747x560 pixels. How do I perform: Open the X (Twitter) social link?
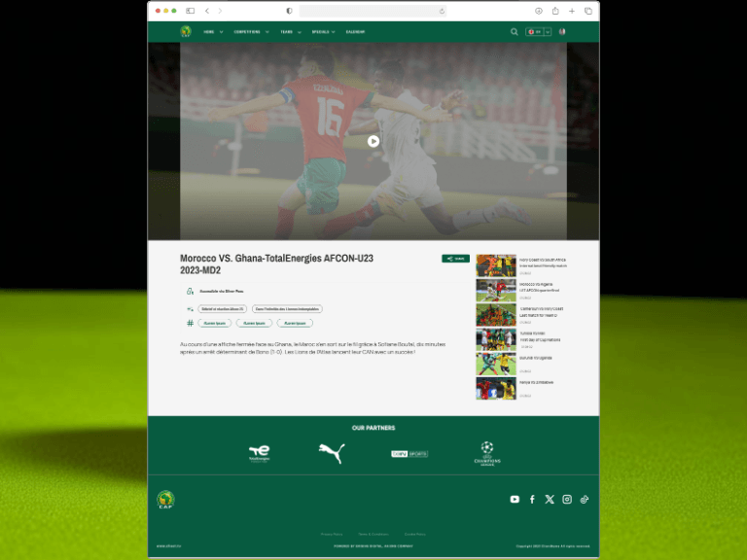click(550, 499)
